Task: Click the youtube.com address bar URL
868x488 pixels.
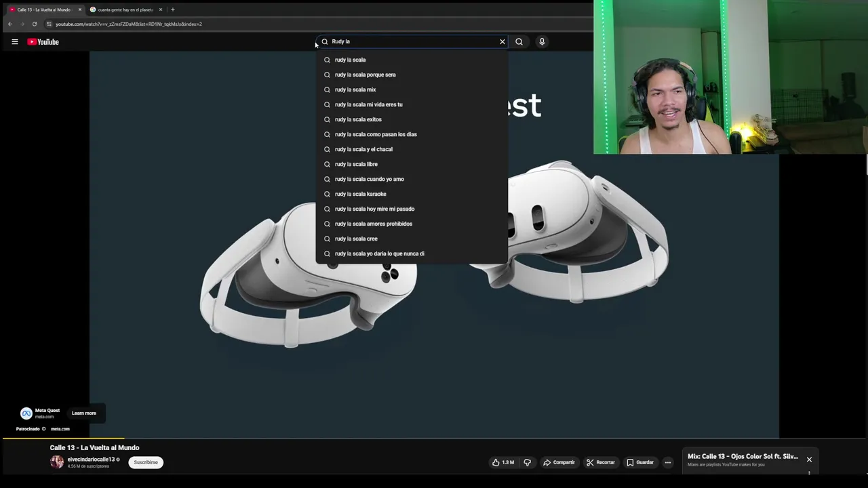Action: (x=129, y=24)
